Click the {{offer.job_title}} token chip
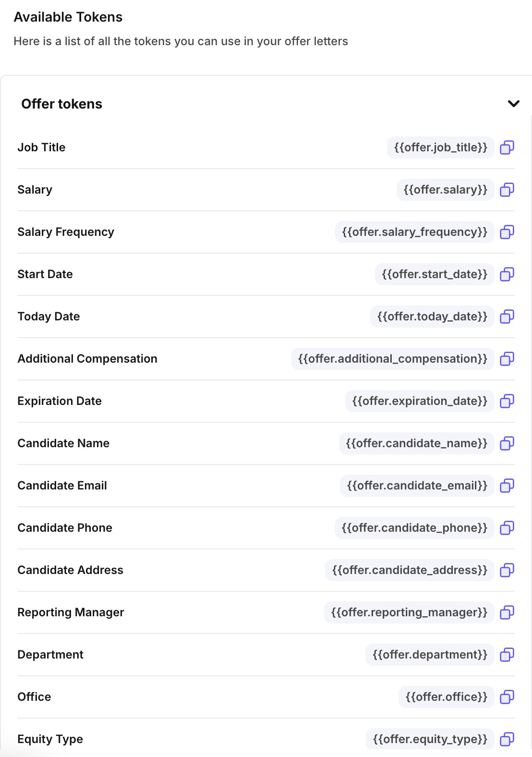This screenshot has height=757, width=532. 440,147
